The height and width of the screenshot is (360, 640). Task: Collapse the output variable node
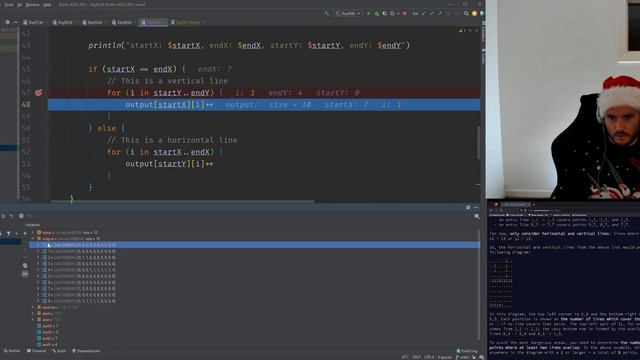[x=33, y=239]
